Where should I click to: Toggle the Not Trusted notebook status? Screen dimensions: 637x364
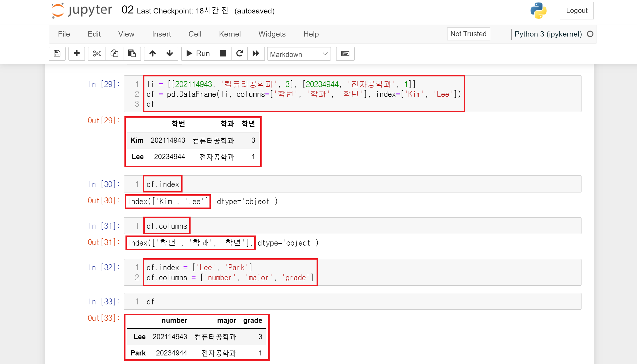click(468, 34)
